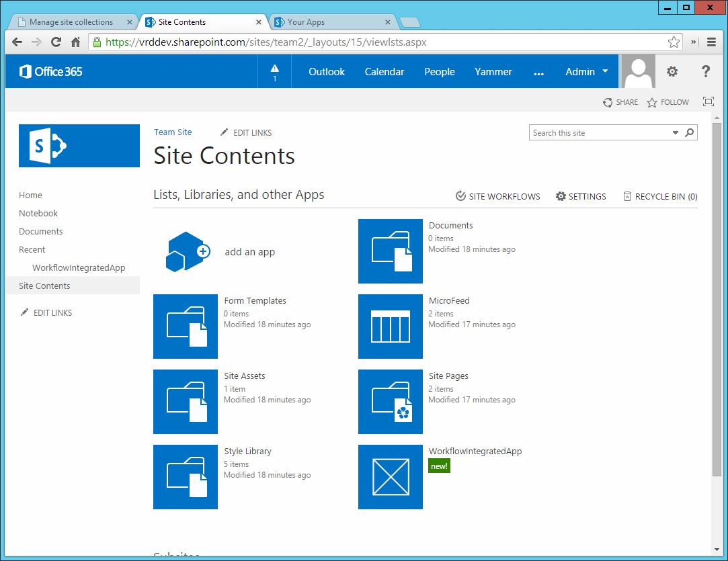Click the help question mark icon

click(x=705, y=71)
